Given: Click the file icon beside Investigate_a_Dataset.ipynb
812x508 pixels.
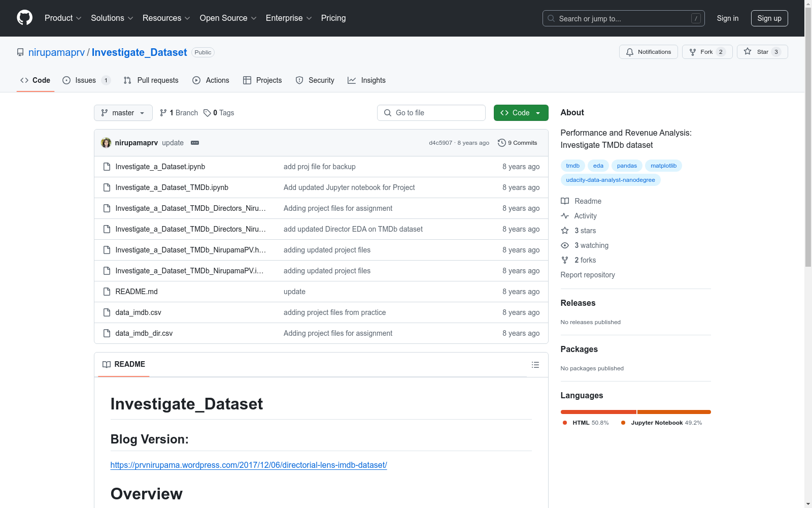Looking at the screenshot, I should [x=107, y=167].
